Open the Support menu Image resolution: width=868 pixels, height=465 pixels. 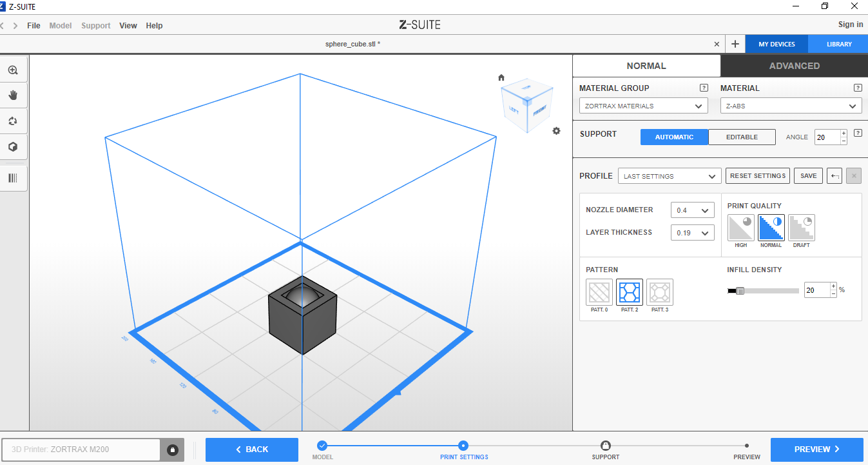point(96,26)
